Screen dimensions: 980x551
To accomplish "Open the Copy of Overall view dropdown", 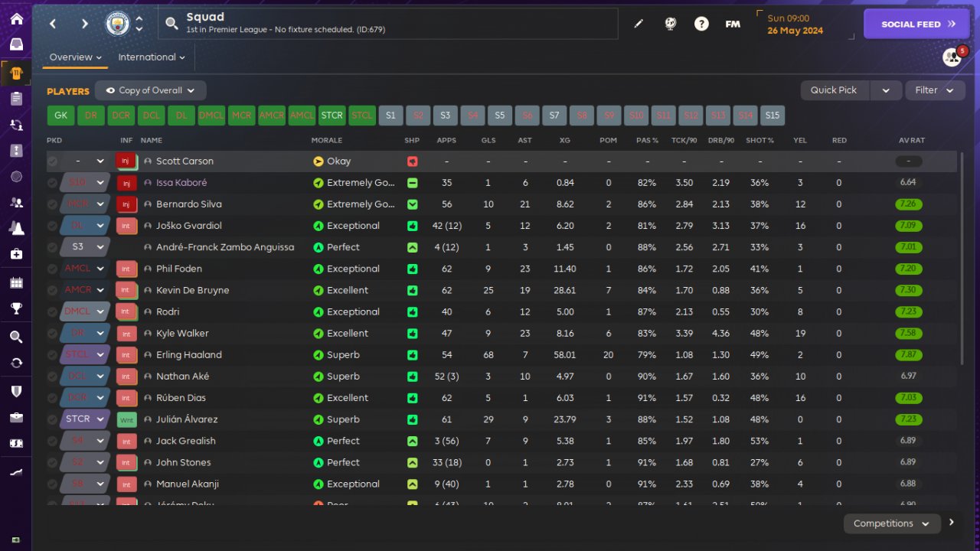I will [151, 90].
